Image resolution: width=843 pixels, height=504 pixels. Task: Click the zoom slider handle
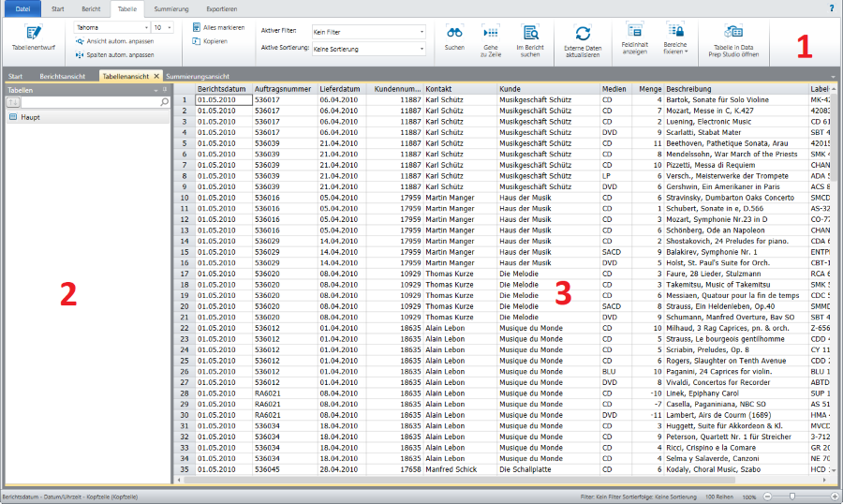792,496
